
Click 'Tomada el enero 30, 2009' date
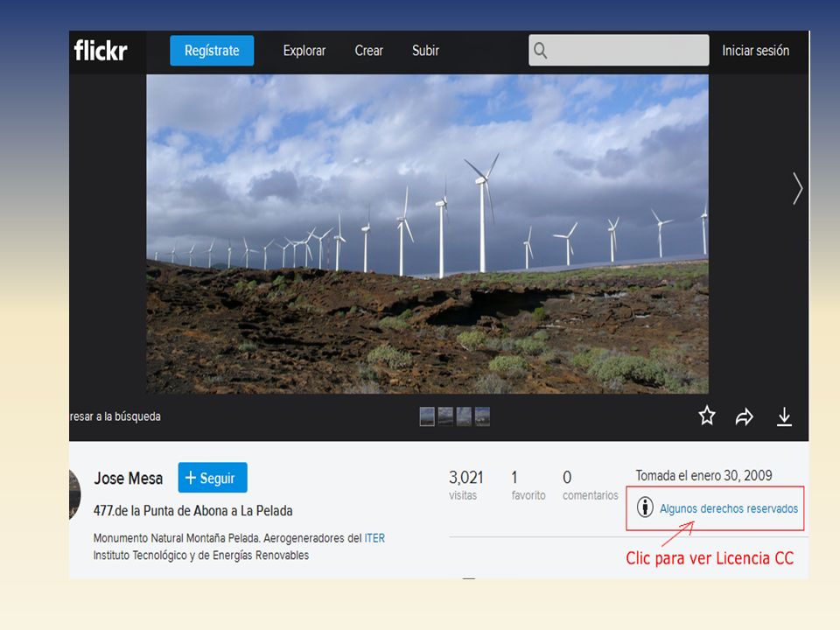click(x=703, y=475)
